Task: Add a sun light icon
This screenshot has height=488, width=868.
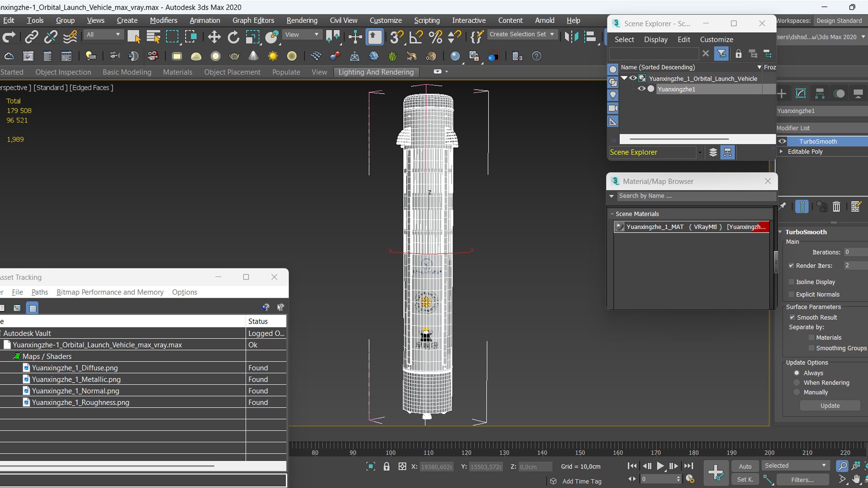Action: point(273,56)
